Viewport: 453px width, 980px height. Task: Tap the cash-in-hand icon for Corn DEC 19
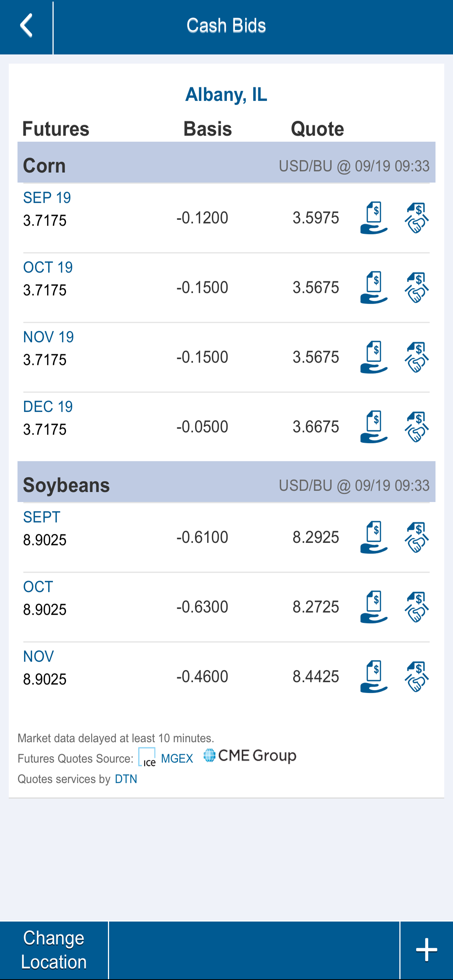tap(374, 427)
